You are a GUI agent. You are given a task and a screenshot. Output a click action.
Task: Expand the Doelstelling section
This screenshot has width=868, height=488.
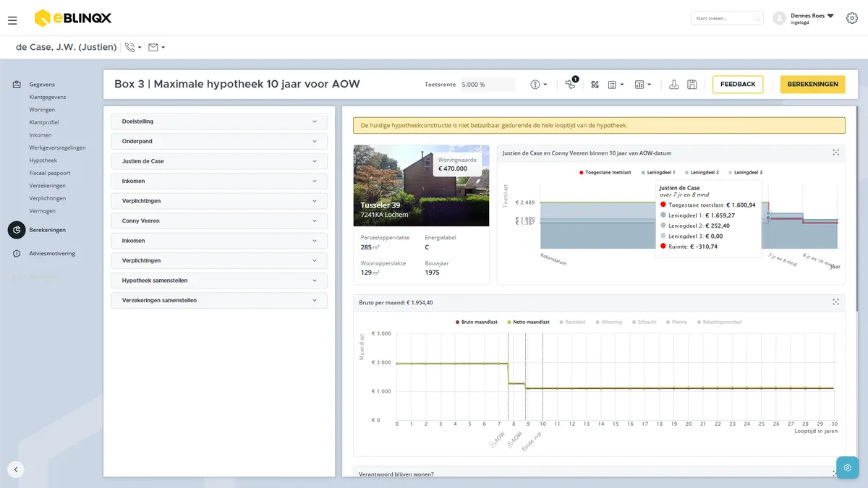point(219,121)
